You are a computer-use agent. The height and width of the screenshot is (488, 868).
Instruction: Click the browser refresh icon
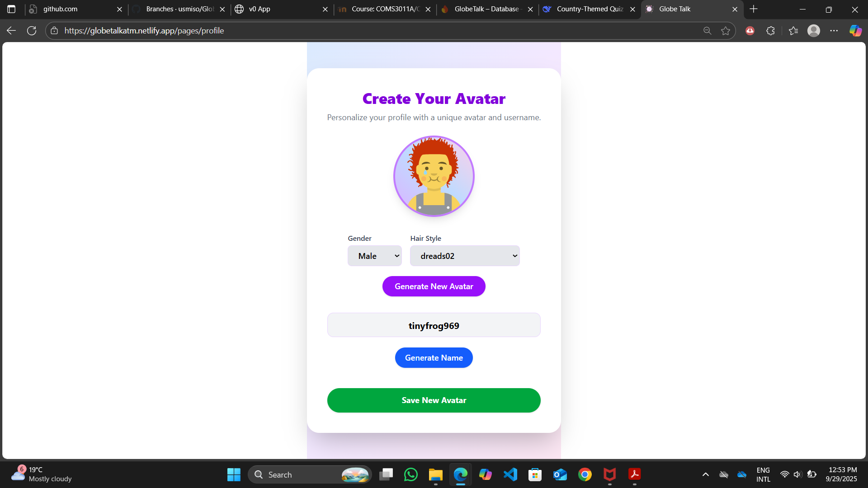(x=32, y=31)
